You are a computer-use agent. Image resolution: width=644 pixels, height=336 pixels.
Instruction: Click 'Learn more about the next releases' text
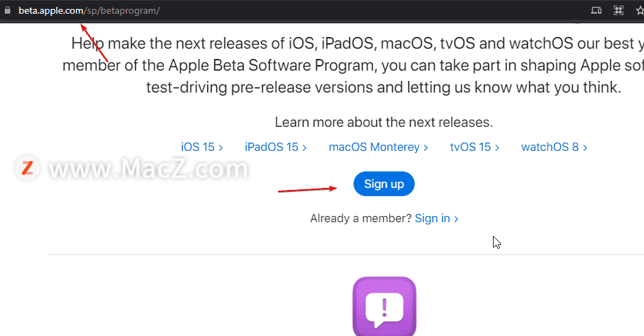click(x=384, y=122)
